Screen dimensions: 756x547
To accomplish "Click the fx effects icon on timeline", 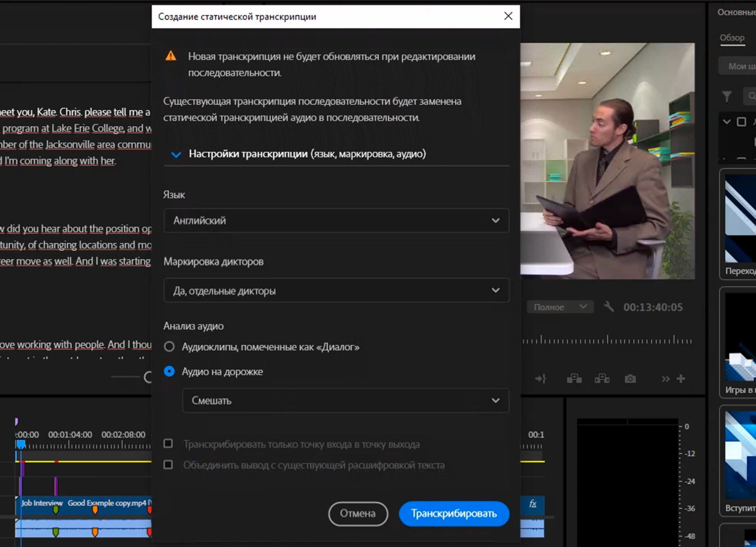I will click(x=533, y=504).
